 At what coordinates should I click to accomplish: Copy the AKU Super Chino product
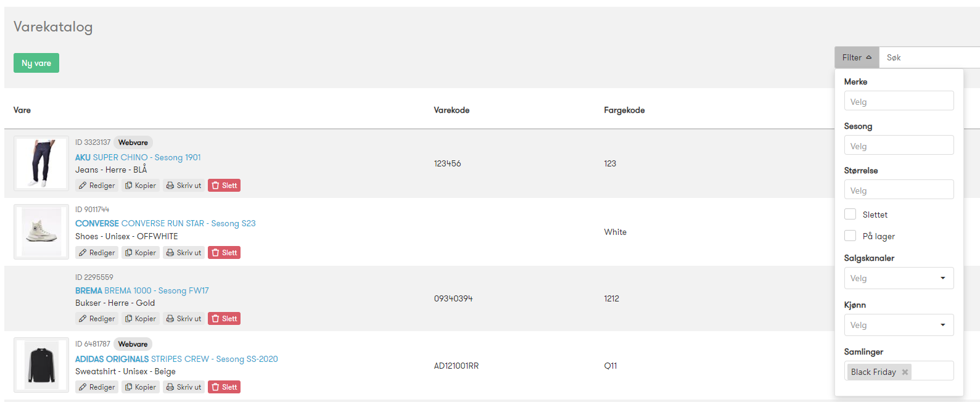[141, 186]
